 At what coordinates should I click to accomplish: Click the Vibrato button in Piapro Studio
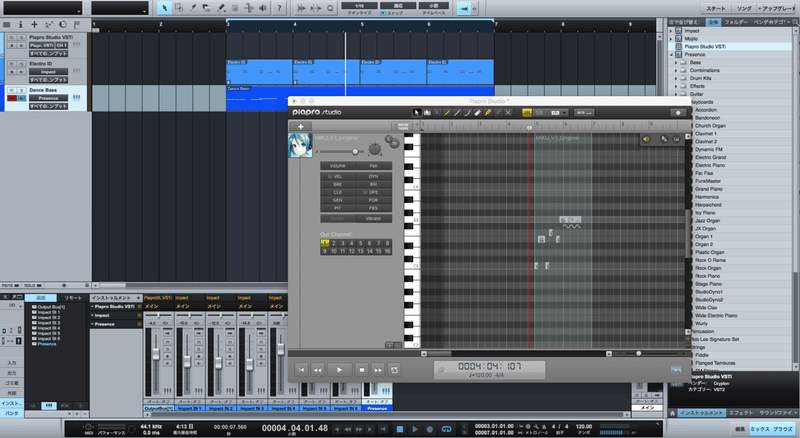[374, 218]
